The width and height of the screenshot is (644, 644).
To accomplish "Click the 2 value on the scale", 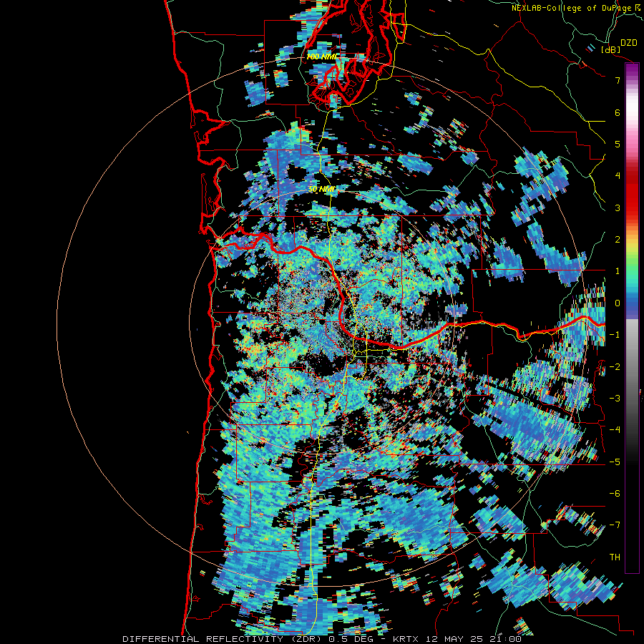I will [618, 240].
